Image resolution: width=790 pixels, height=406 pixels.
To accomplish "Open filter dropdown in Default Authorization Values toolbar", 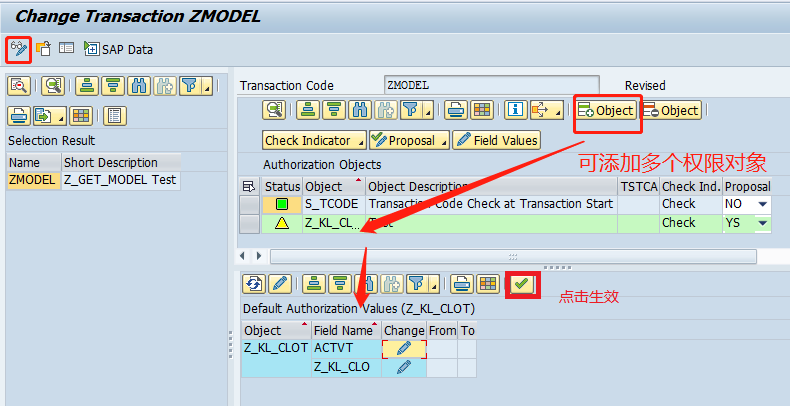I will pos(434,284).
